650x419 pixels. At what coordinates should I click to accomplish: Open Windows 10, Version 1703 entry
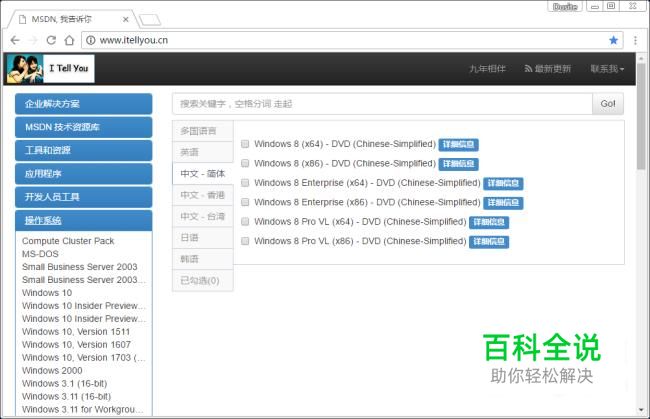pyautogui.click(x=84, y=358)
